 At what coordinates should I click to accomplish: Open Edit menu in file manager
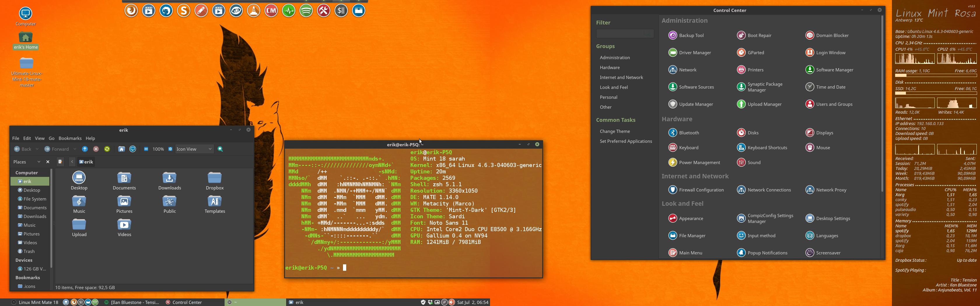27,138
